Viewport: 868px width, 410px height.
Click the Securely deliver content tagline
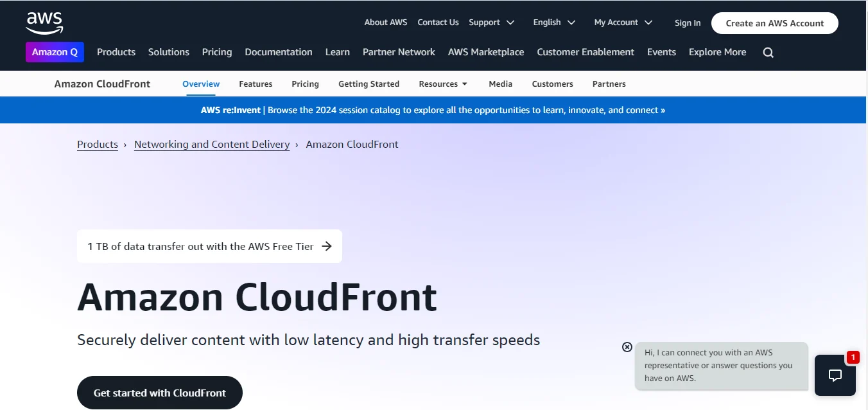pyautogui.click(x=309, y=340)
